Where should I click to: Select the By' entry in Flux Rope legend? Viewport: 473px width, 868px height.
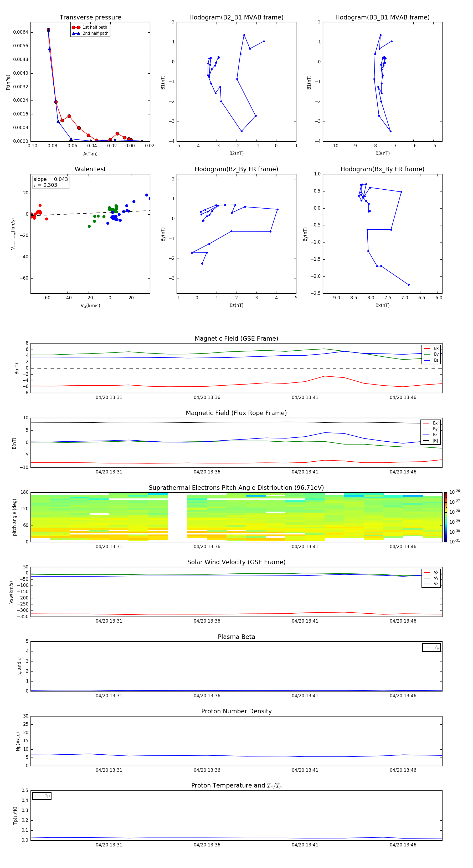[431, 429]
